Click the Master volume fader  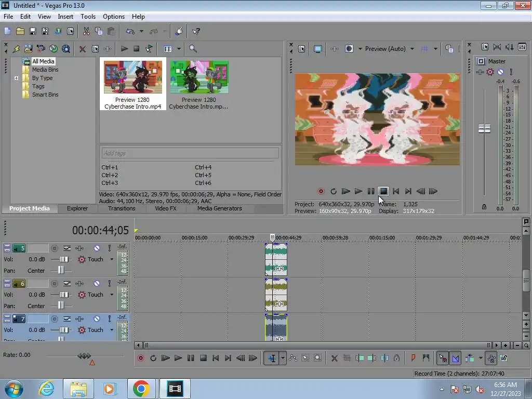tap(485, 129)
